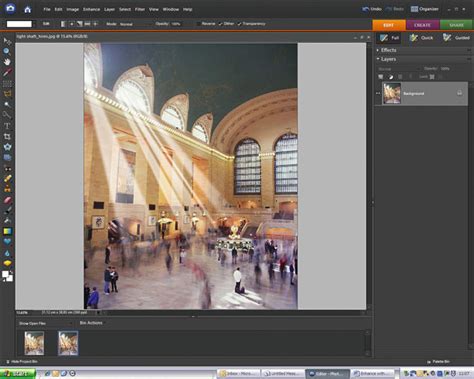The height and width of the screenshot is (379, 474).
Task: Select the Clone Stamp tool
Action: pyautogui.click(x=7, y=189)
